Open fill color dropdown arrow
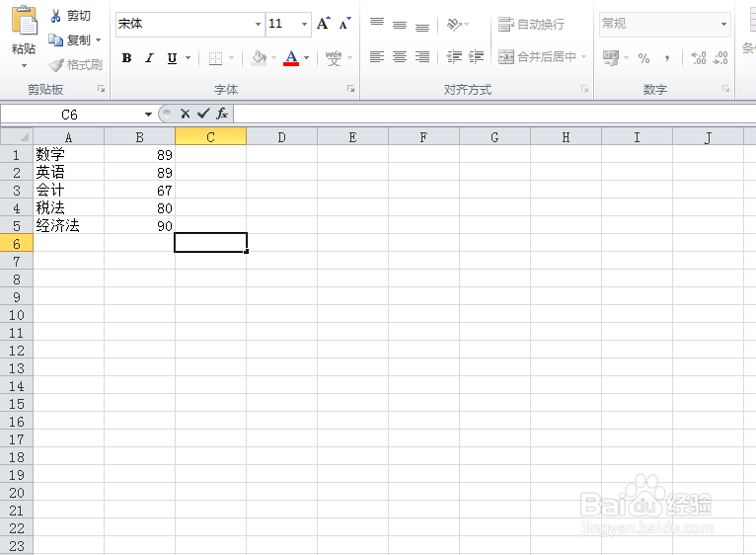756x555 pixels. (273, 58)
